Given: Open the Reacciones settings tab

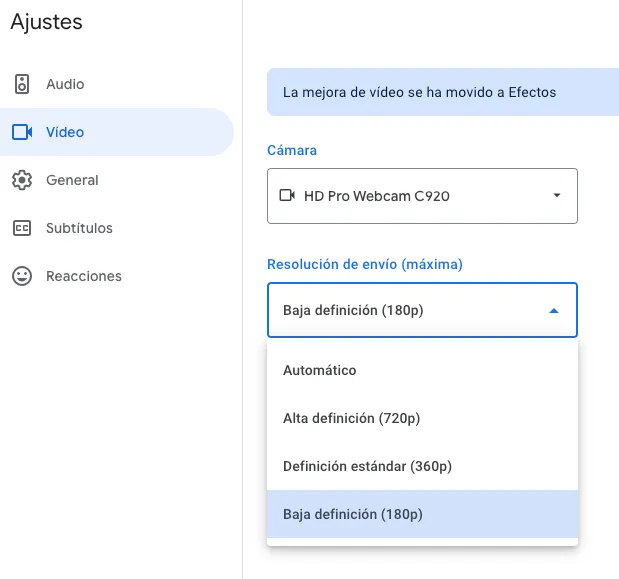Looking at the screenshot, I should pyautogui.click(x=84, y=276).
